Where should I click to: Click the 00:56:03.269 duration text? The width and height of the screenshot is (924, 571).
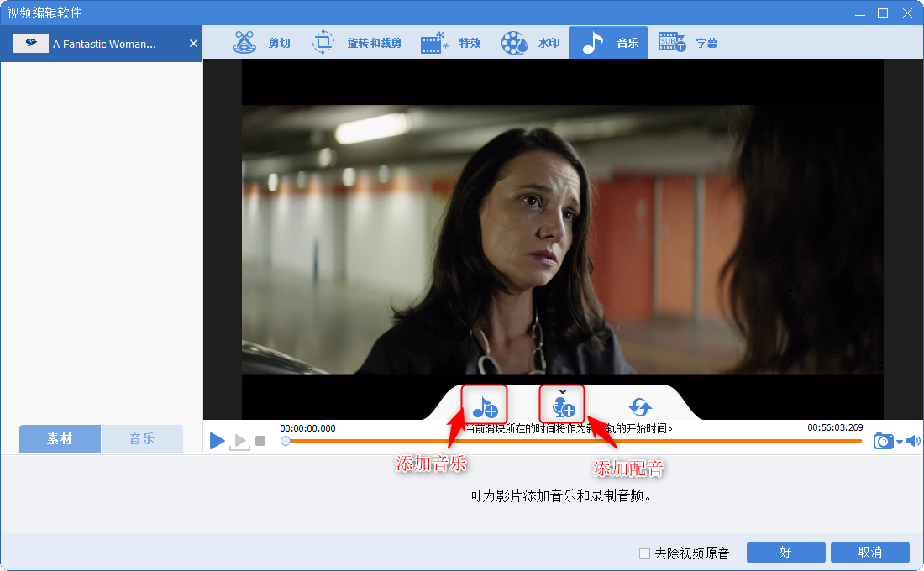835,427
